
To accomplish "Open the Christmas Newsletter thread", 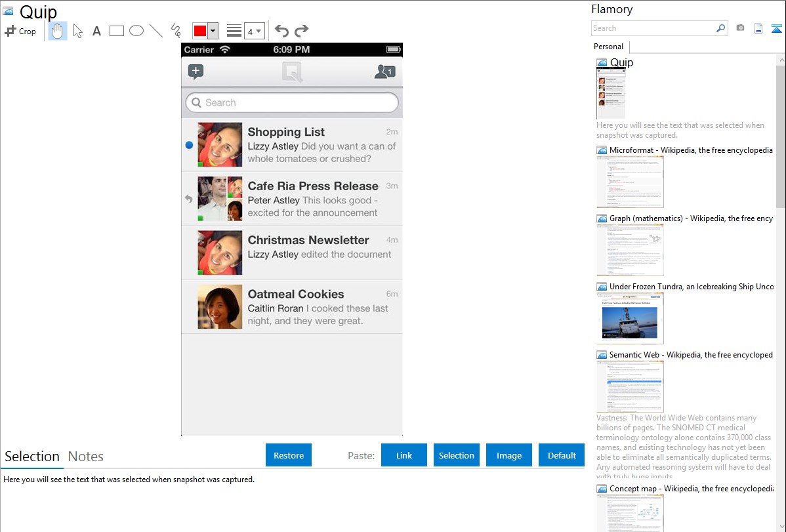I will tap(292, 253).
